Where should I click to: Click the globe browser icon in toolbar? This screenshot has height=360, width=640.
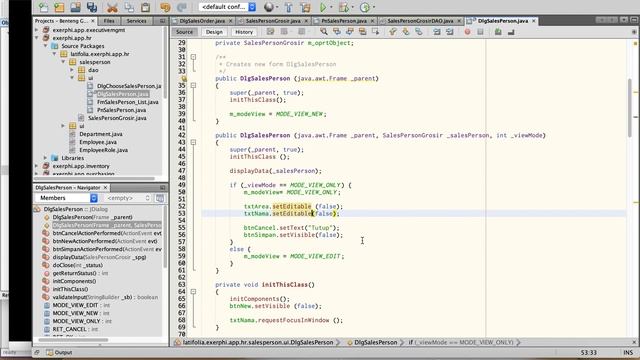[x=269, y=7]
